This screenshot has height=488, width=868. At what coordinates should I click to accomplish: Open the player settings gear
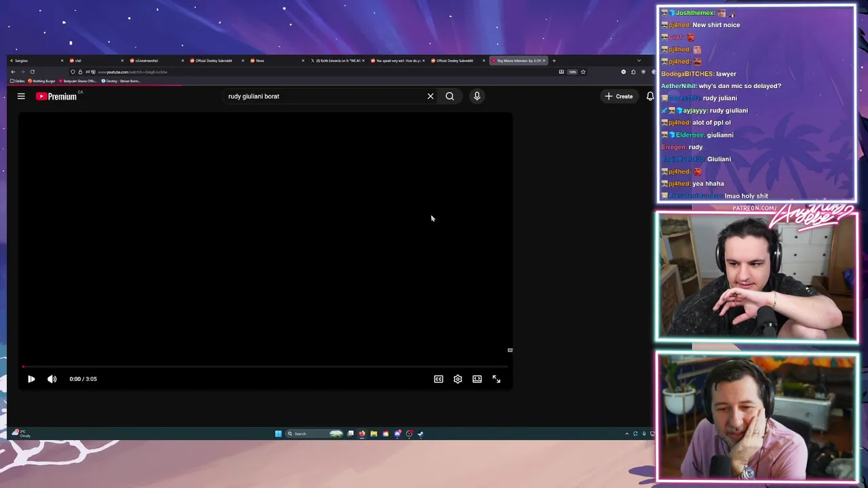point(458,379)
